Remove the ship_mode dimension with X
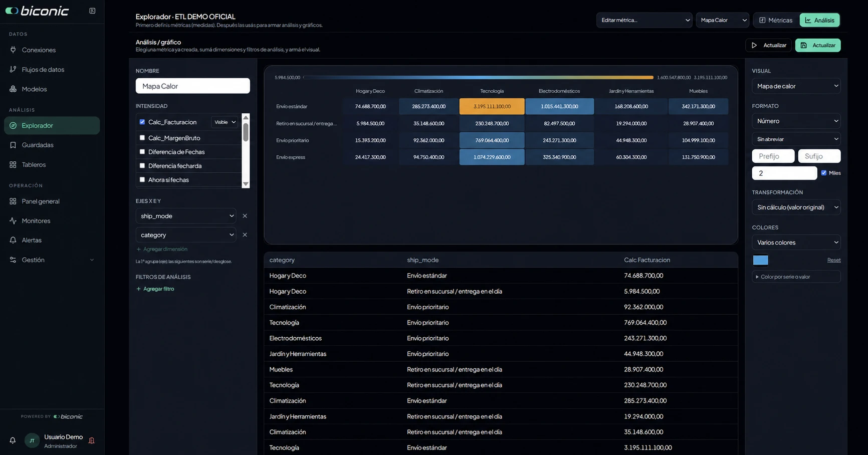The width and height of the screenshot is (868, 455). (245, 216)
